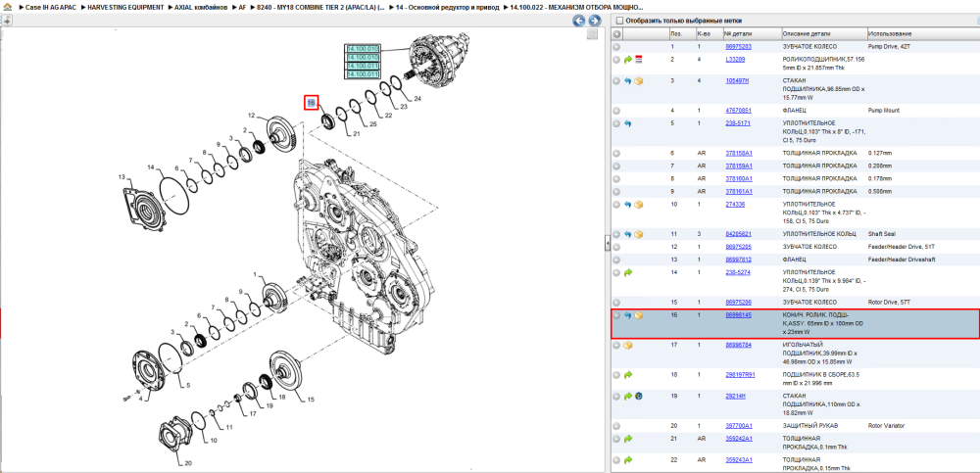Open the Case IH AG APAC breadcrumb
Image resolution: width=980 pixels, height=473 pixels.
click(x=50, y=8)
